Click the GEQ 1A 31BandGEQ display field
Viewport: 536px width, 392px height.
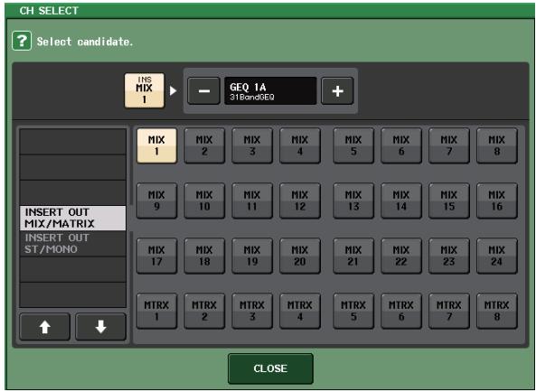pyautogui.click(x=270, y=91)
